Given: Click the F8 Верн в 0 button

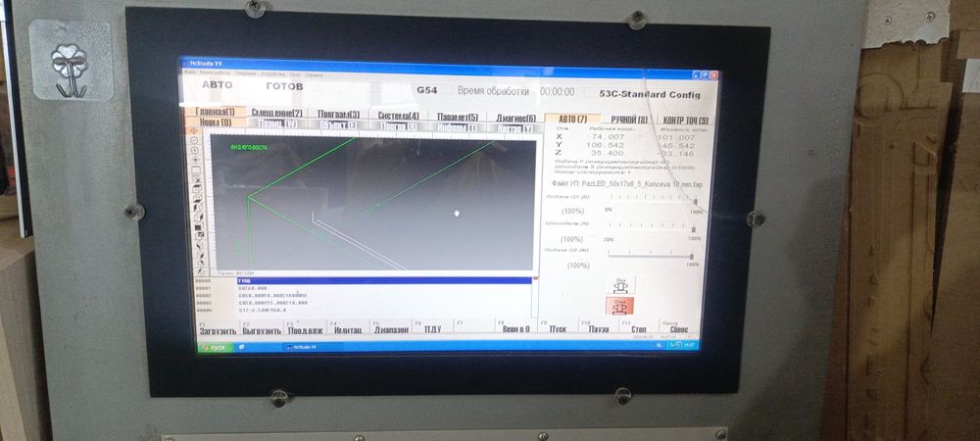Looking at the screenshot, I should pyautogui.click(x=515, y=326).
